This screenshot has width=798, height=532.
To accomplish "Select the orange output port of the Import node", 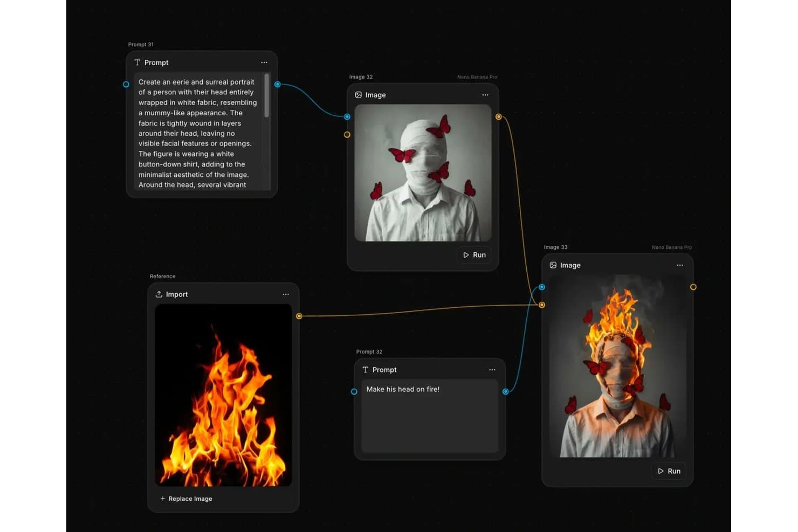I will pos(299,316).
